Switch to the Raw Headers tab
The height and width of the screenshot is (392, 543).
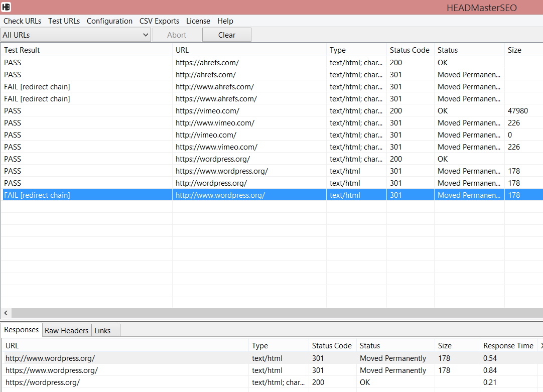tap(66, 331)
